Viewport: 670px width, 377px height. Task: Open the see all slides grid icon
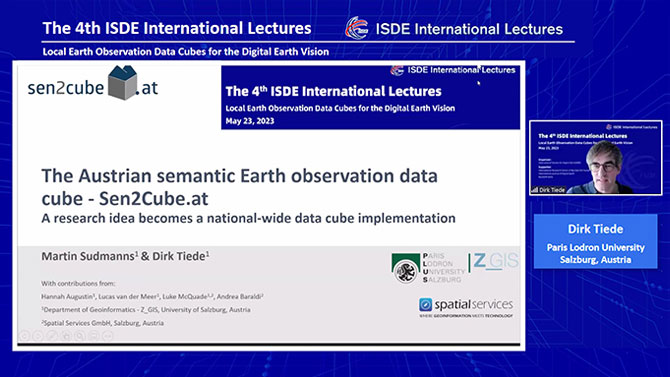(x=66, y=336)
